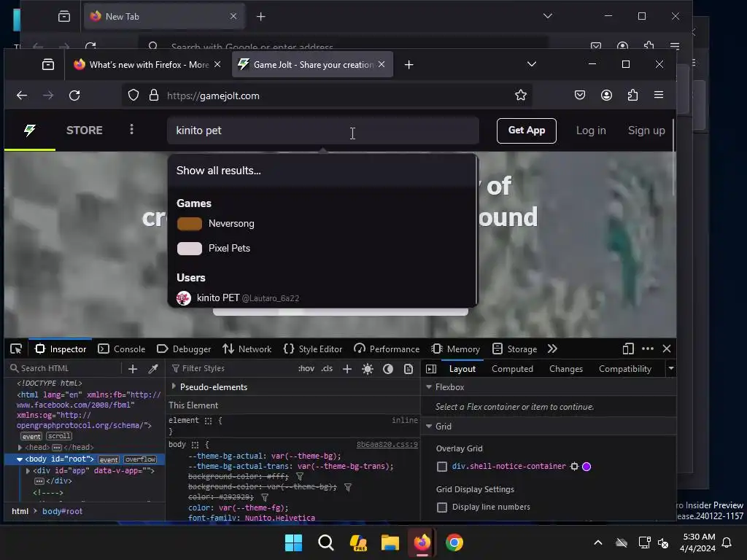Viewport: 747px width, 560px height.
Task: Select the Neversong game result
Action: tap(322, 223)
